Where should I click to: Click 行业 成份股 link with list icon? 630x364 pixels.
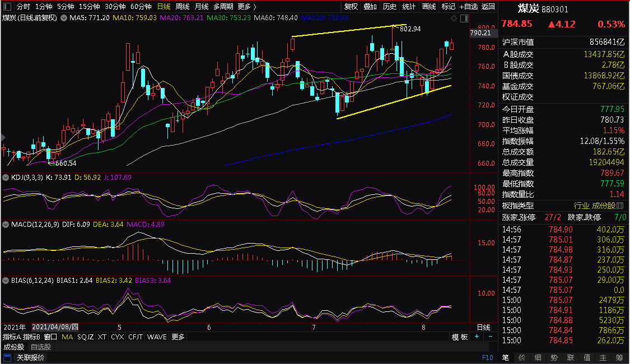point(599,206)
